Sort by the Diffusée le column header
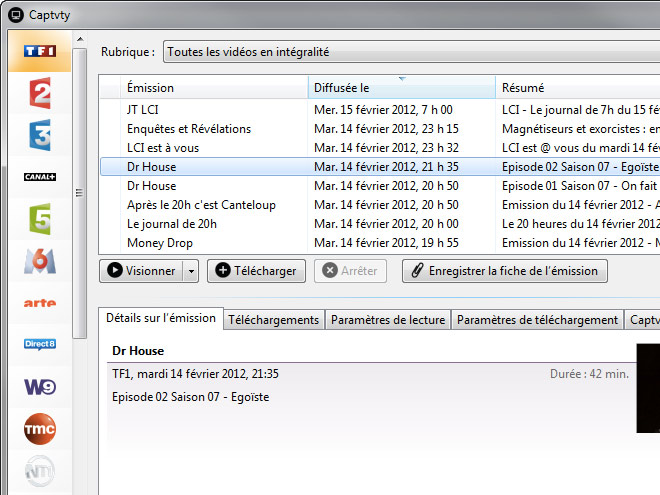660x495 pixels. tap(402, 88)
